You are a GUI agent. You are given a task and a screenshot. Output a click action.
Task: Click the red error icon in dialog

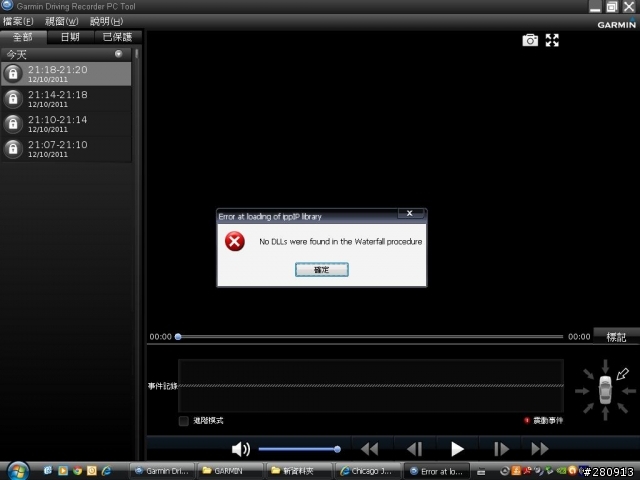tap(235, 241)
